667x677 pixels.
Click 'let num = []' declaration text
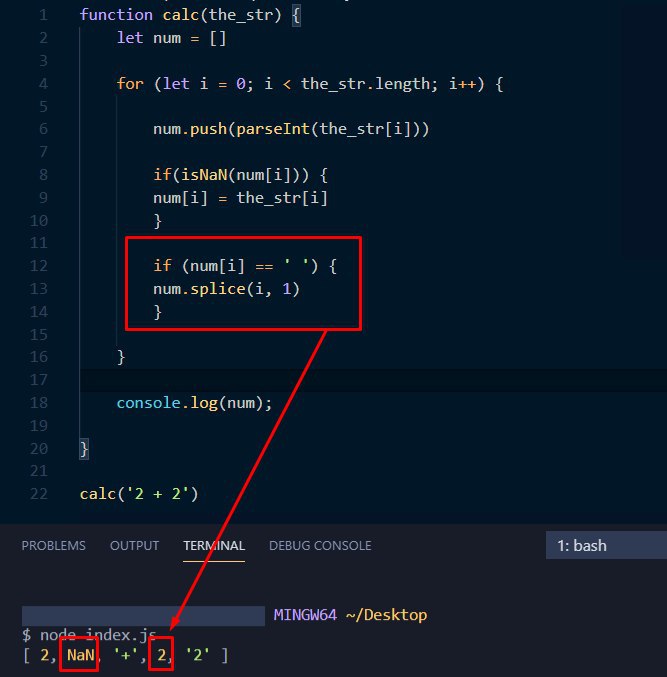click(171, 38)
